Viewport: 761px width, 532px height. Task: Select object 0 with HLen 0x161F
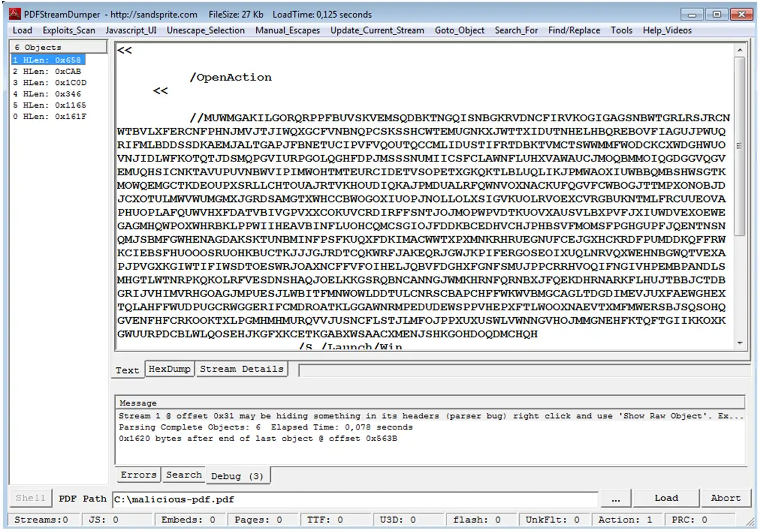[x=50, y=116]
